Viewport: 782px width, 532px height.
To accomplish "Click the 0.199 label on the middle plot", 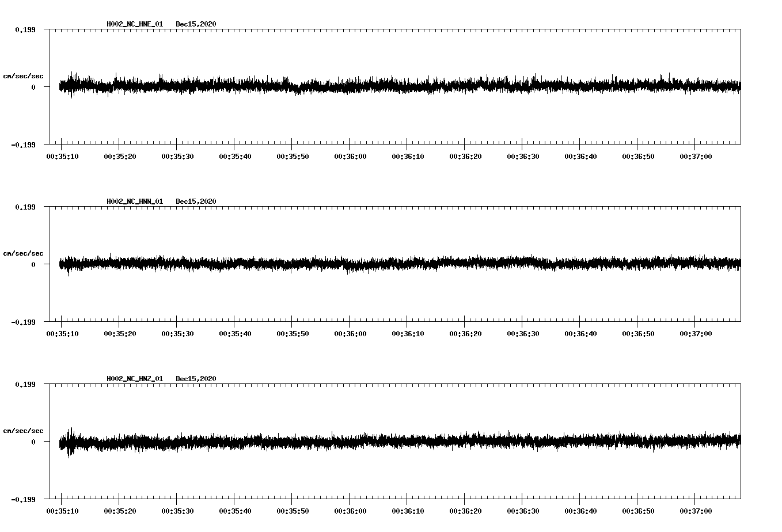I will point(26,206).
